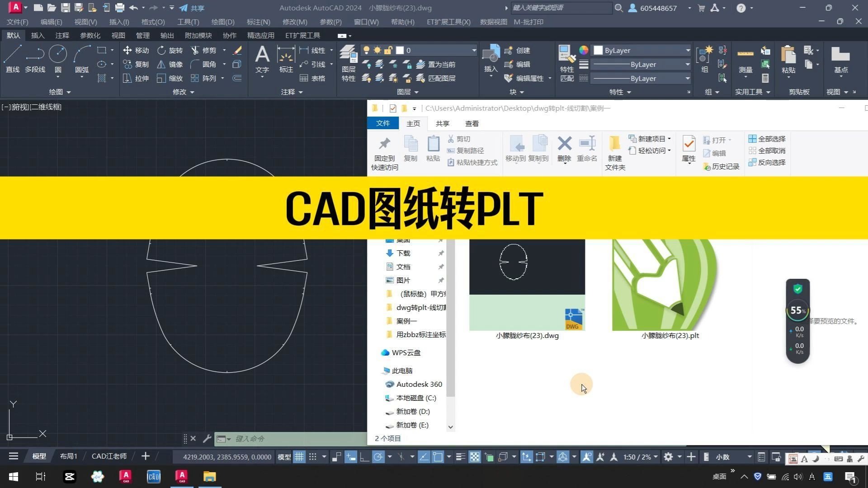Click the color wheel swatch in Properties panel
The image size is (868, 488).
(x=583, y=50)
